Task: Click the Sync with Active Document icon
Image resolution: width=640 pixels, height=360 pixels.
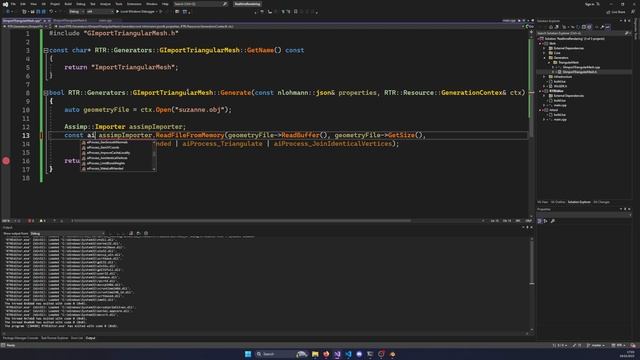Action: [x=573, y=27]
